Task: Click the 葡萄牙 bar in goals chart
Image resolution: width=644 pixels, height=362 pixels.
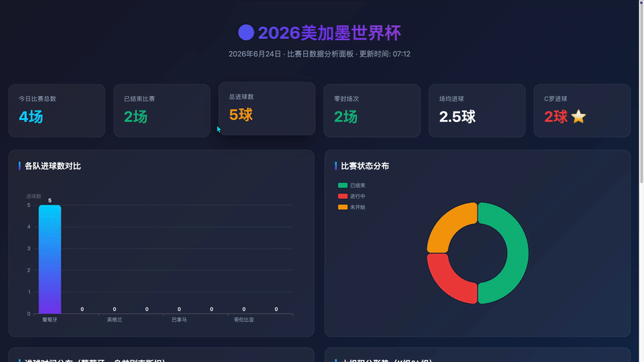Action: click(x=50, y=259)
